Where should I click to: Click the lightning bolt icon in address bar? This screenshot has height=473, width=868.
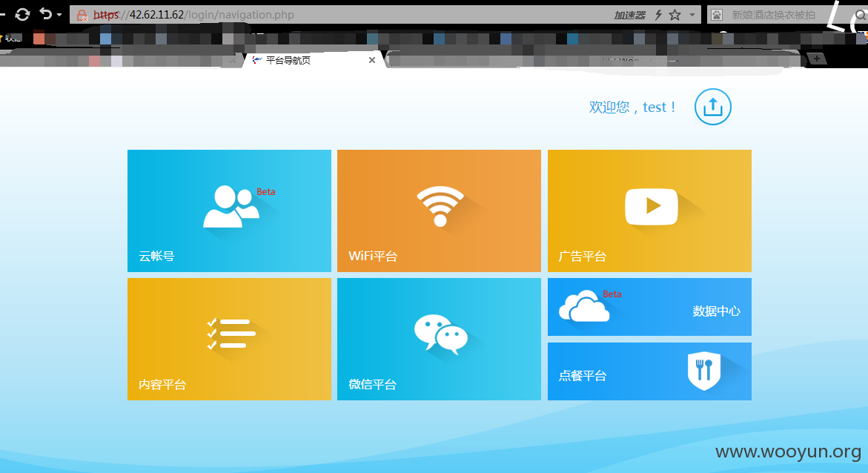[658, 15]
